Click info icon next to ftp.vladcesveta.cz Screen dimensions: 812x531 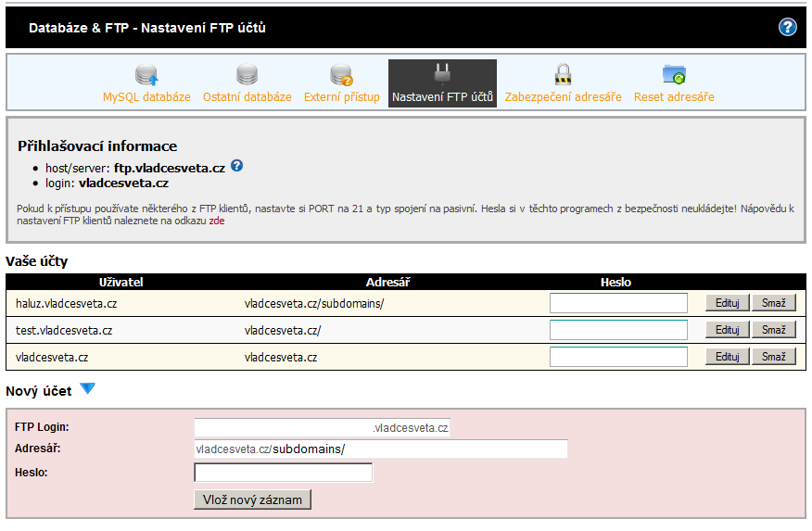pos(237,166)
